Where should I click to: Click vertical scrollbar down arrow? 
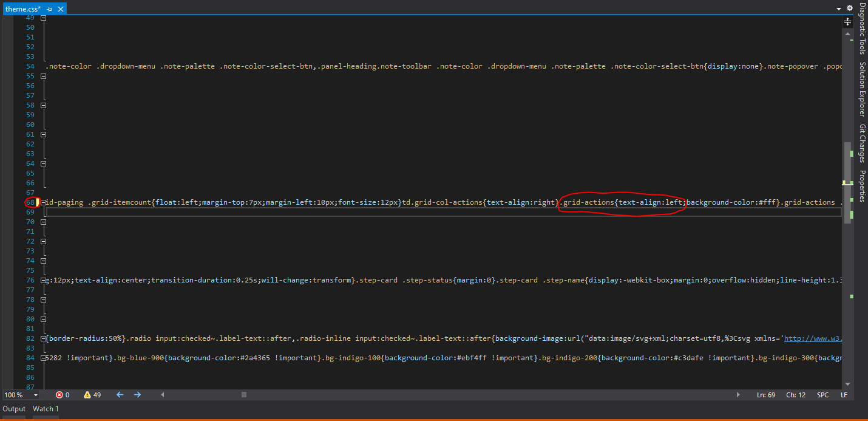848,385
